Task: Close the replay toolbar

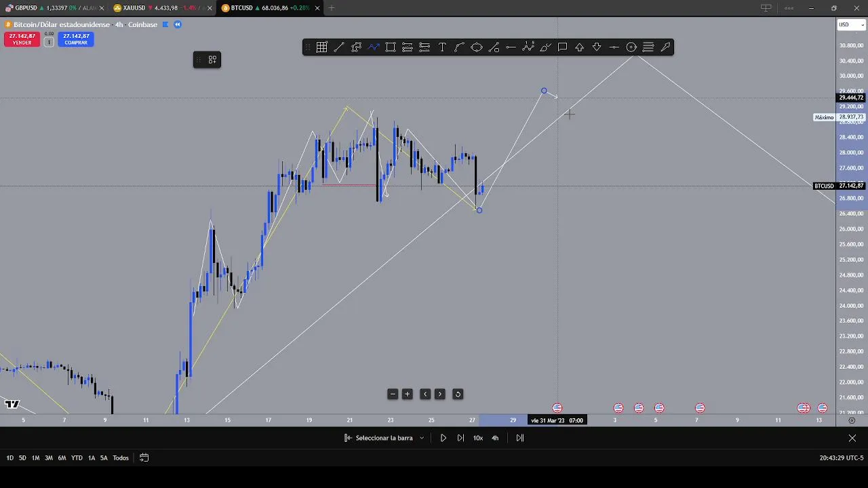Action: tap(852, 438)
